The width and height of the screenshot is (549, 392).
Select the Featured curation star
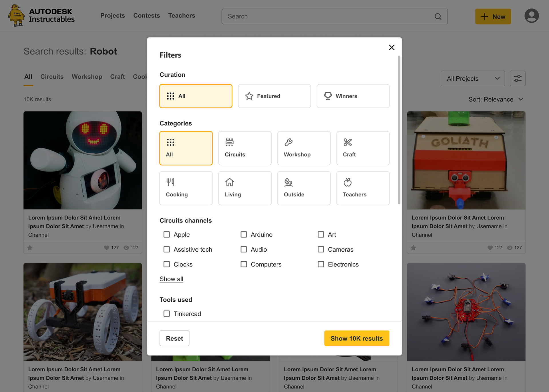[274, 96]
